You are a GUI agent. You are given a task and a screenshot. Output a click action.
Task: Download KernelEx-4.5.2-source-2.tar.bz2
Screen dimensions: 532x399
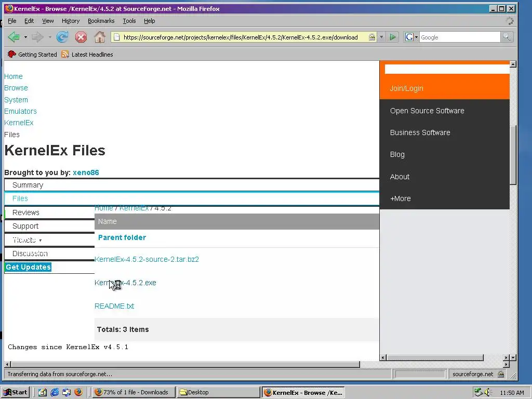click(x=147, y=259)
